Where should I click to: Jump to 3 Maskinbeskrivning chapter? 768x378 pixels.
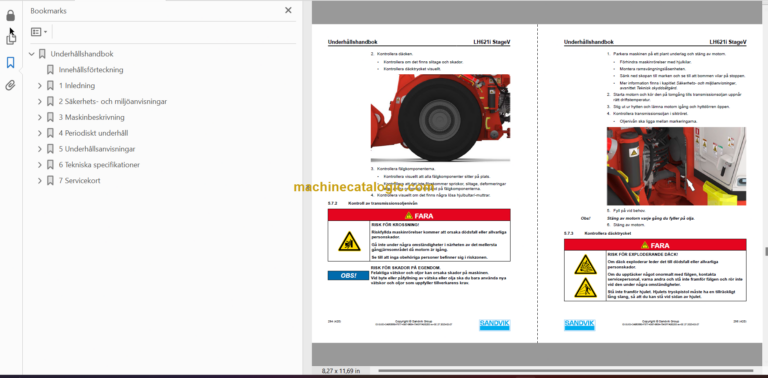tap(92, 117)
